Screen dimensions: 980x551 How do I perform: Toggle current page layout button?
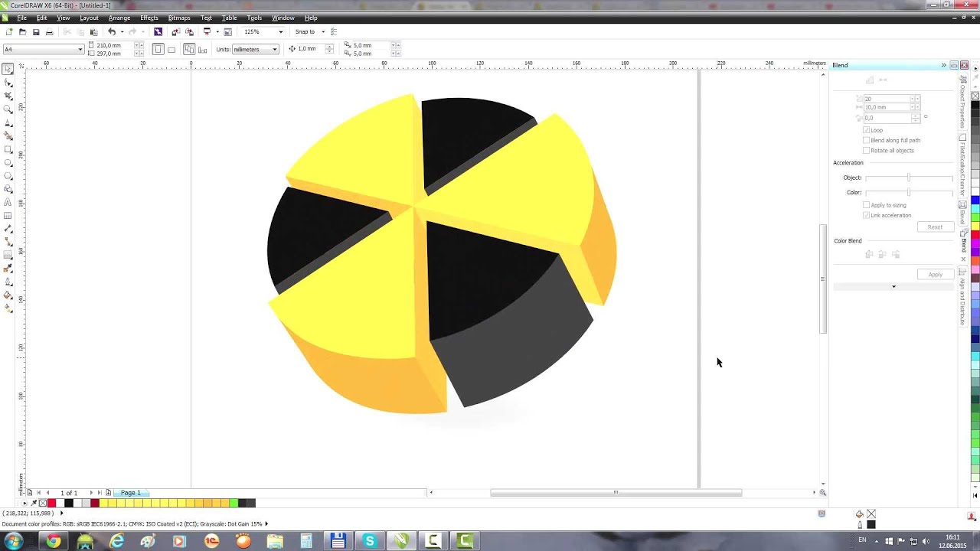tap(202, 49)
